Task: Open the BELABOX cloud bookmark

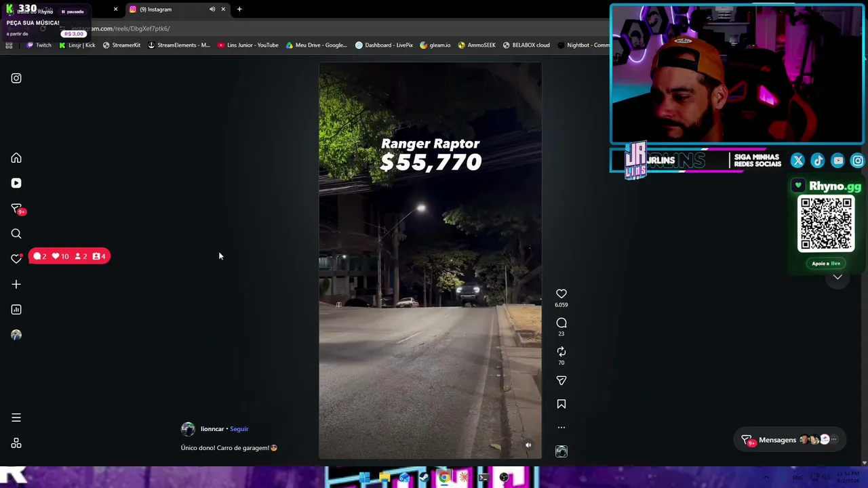Action: coord(526,45)
